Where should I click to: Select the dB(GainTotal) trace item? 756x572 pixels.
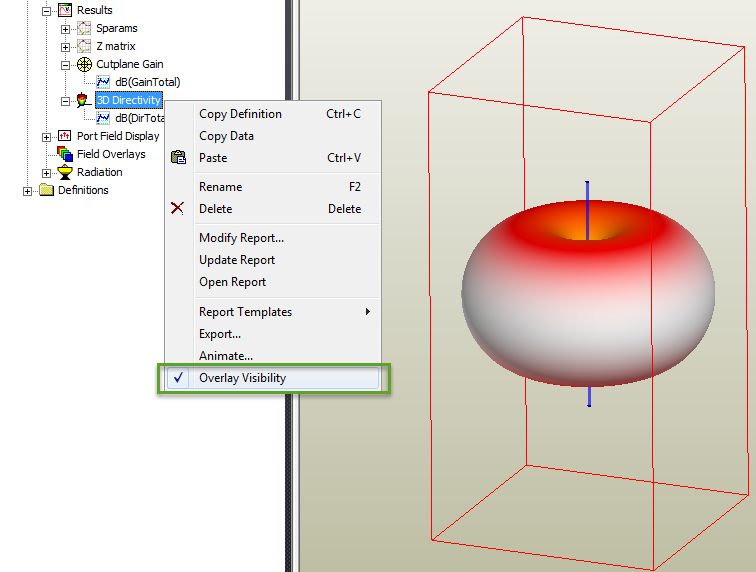148,82
